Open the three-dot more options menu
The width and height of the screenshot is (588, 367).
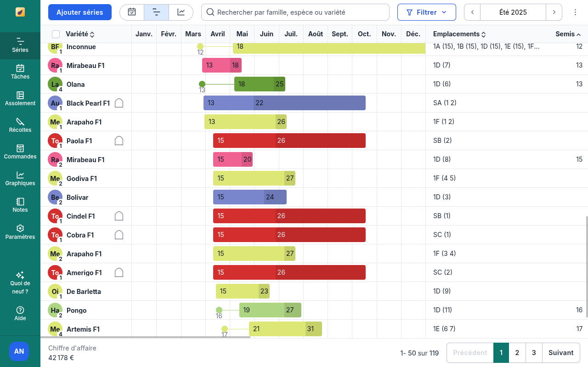[x=575, y=12]
